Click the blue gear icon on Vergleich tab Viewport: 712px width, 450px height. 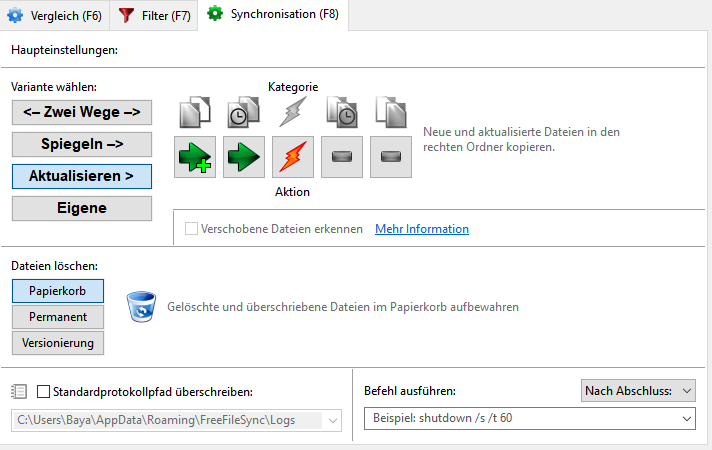click(x=15, y=15)
